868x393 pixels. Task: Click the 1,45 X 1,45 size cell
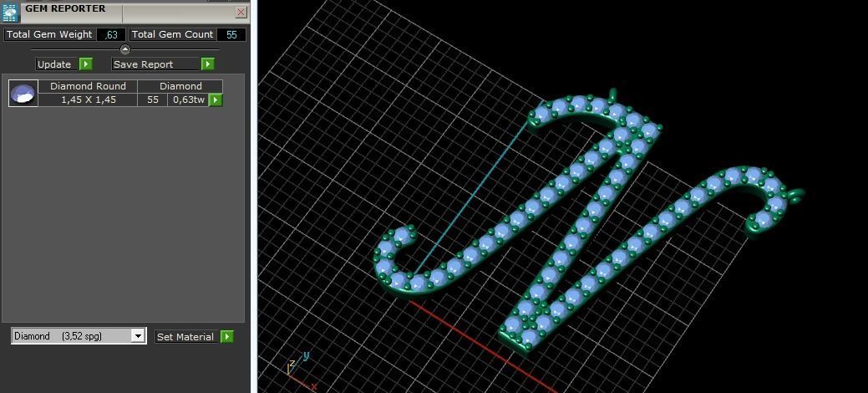[88, 100]
